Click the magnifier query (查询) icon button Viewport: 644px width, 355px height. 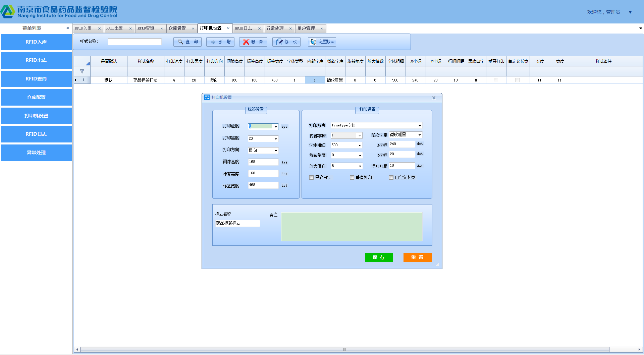tap(180, 42)
